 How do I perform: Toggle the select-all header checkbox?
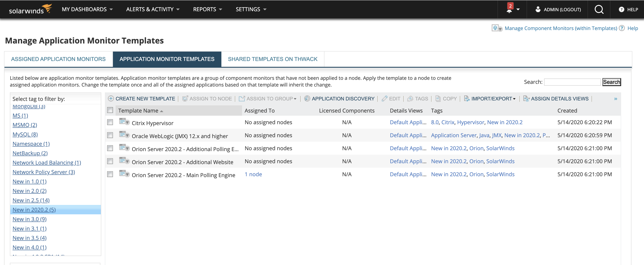(110, 110)
